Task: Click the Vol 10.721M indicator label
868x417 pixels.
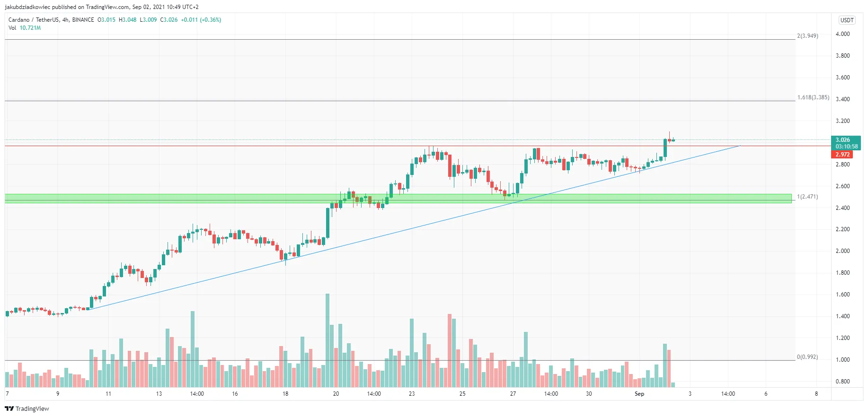Action: point(25,28)
